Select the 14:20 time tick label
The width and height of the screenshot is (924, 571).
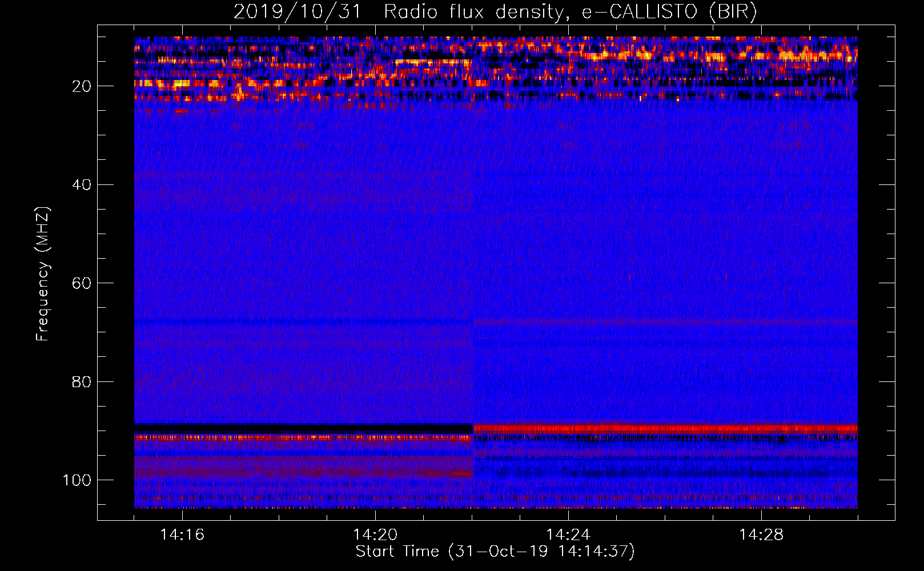tap(375, 535)
